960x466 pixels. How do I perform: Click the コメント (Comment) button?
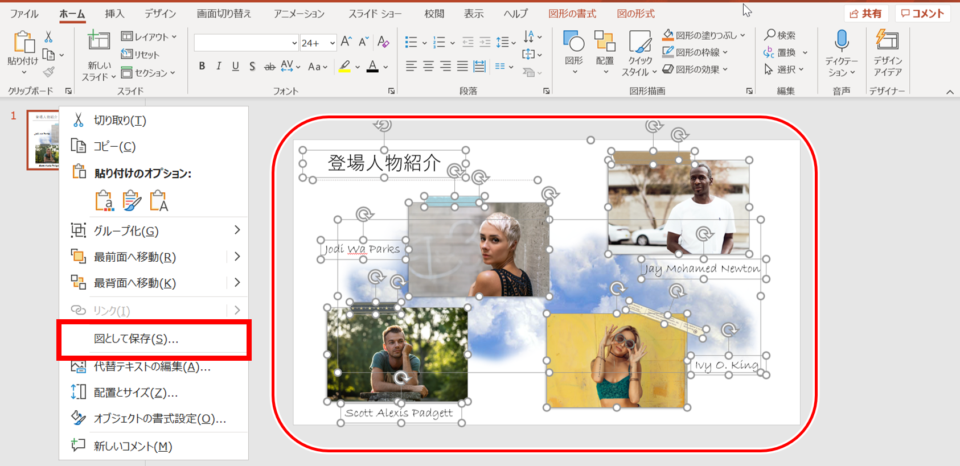click(x=923, y=14)
